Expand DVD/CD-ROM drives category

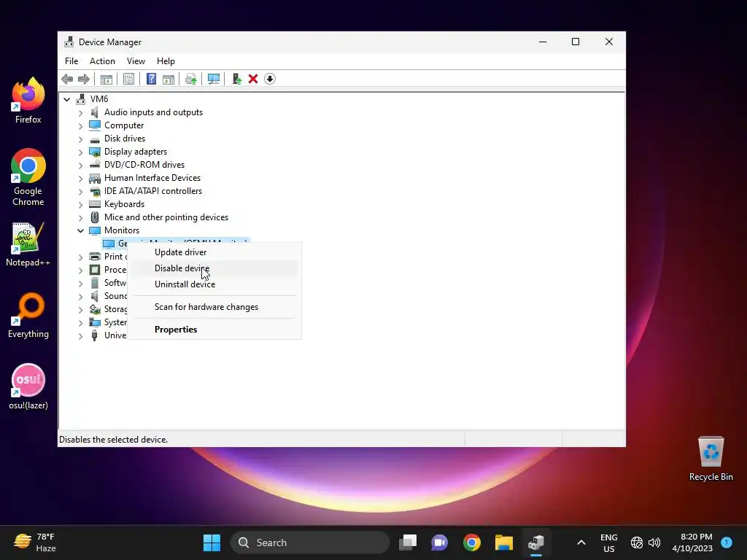80,166
